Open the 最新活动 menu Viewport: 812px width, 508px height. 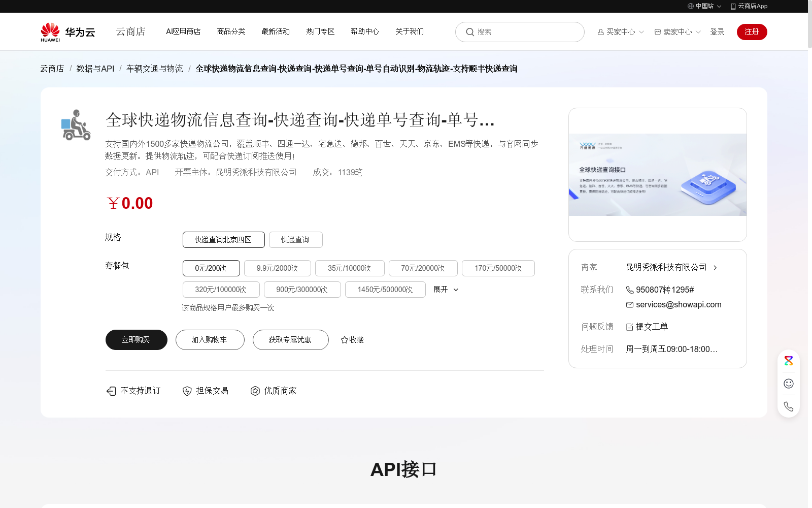click(276, 31)
